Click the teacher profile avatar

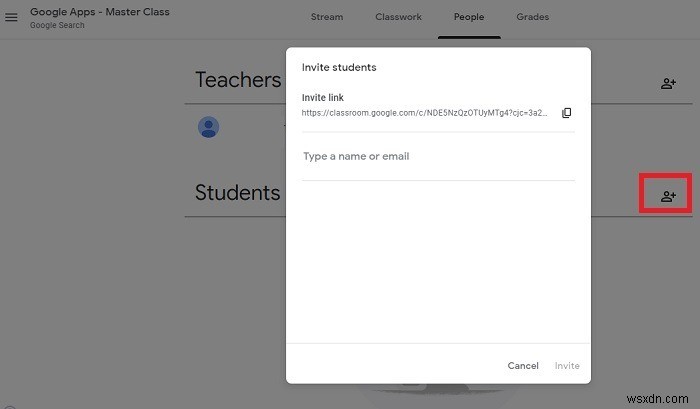[208, 127]
